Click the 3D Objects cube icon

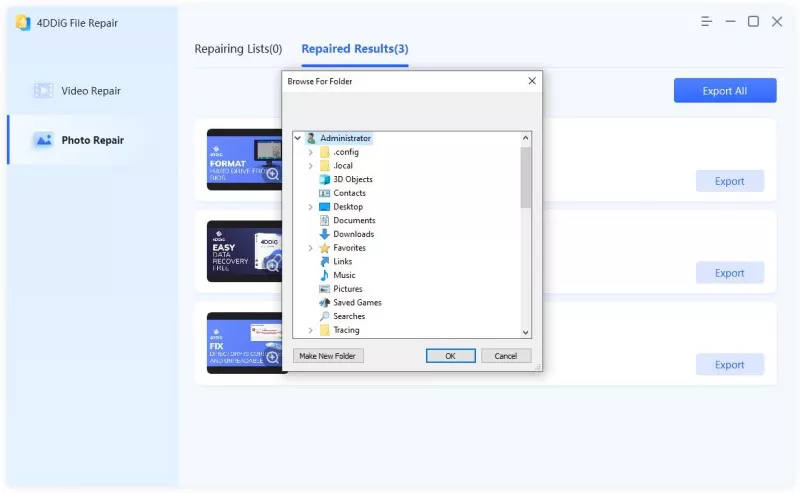click(x=324, y=179)
